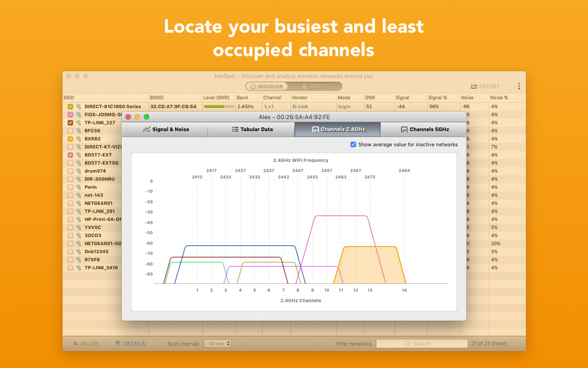Click the level bar for DIRECT-81C1860 Series
The width and height of the screenshot is (588, 368).
(219, 107)
